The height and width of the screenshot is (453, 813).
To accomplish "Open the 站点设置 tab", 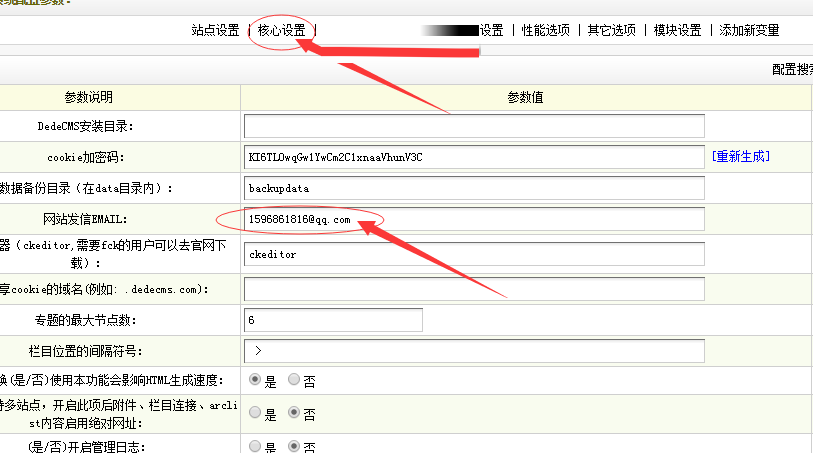I will pos(215,31).
